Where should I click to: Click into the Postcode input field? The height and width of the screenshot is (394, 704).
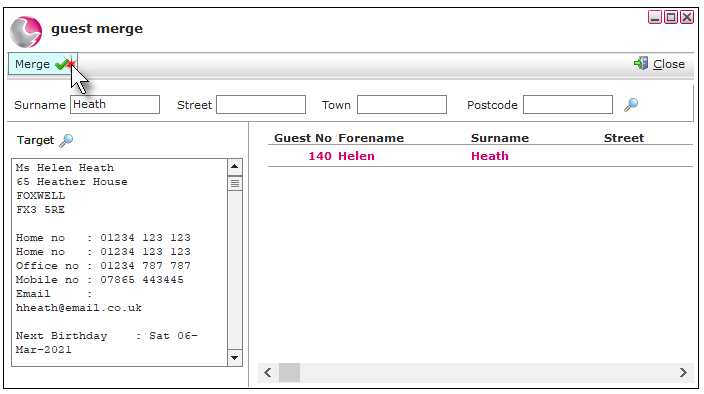(568, 105)
